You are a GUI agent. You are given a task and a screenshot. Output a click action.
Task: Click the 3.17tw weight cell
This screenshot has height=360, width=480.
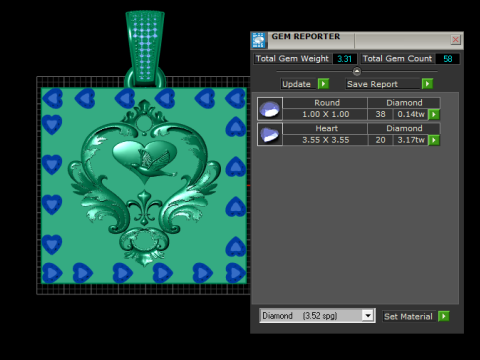(x=411, y=140)
